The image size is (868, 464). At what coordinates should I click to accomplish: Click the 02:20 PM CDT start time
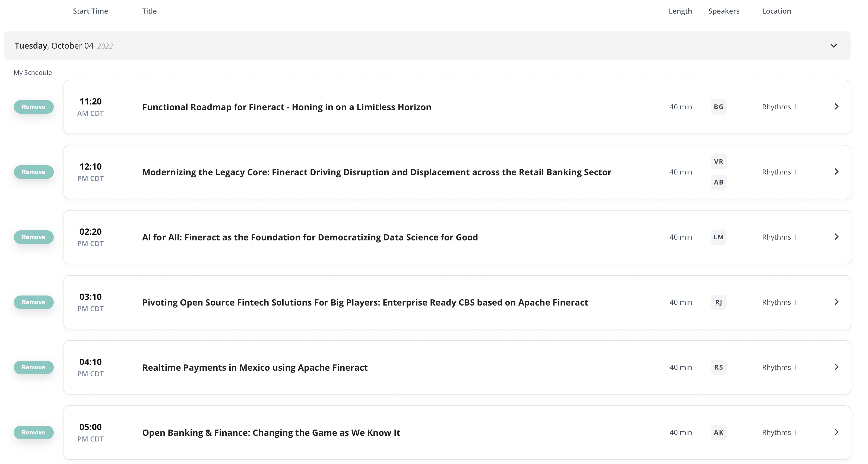(90, 237)
